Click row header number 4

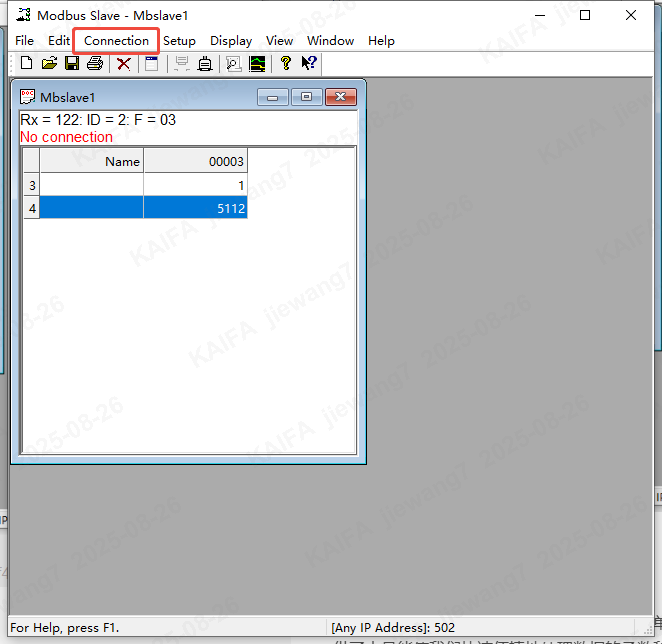[32, 207]
